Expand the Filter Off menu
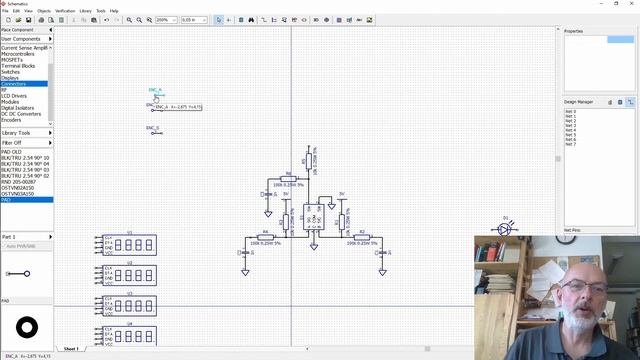 click(x=27, y=143)
